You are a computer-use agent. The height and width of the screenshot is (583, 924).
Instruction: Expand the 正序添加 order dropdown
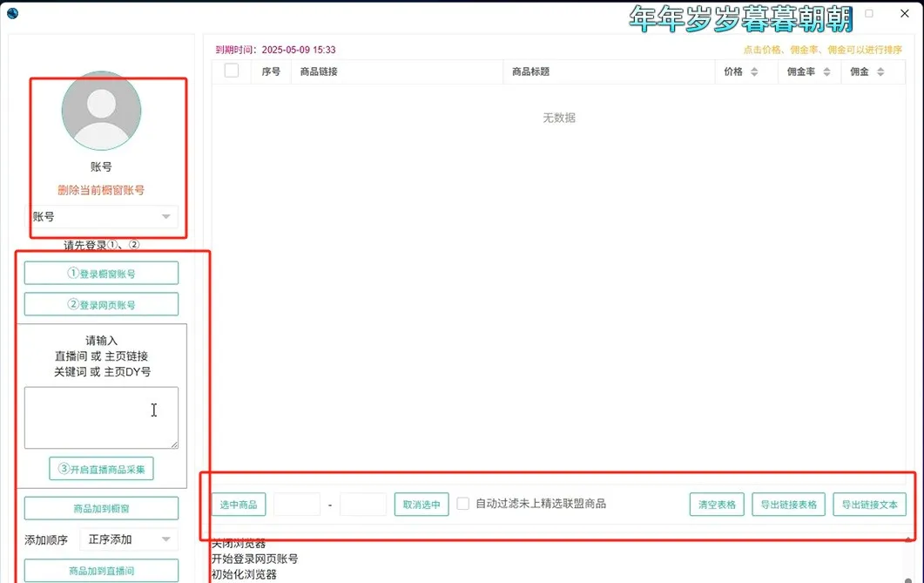[x=129, y=539]
